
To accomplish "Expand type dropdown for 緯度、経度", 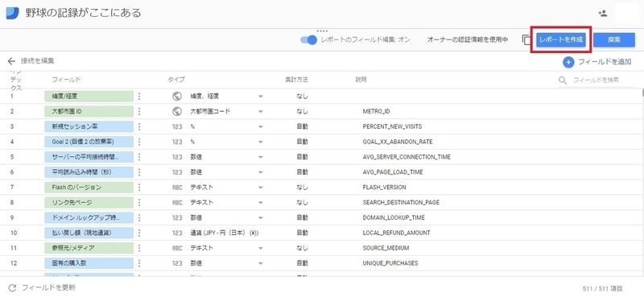I will (260, 97).
